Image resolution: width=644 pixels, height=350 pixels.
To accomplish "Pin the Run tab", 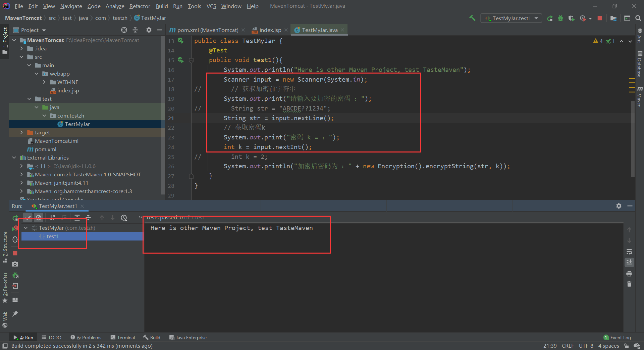I will (15, 314).
